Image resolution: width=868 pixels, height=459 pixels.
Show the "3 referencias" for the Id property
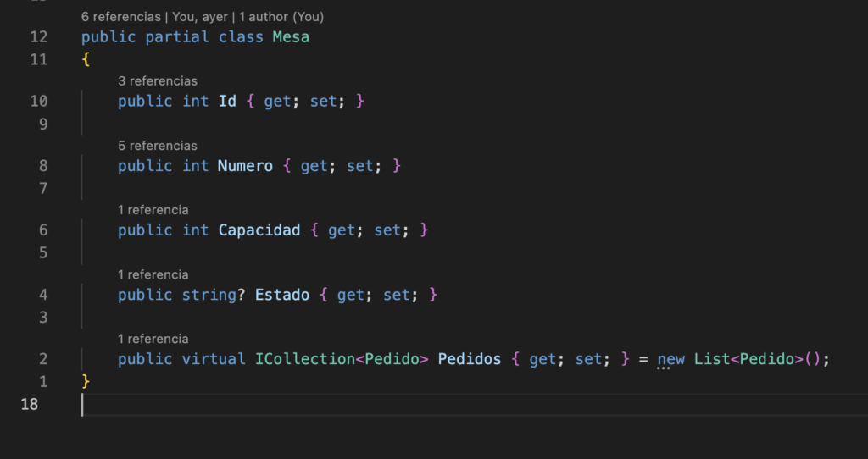(x=158, y=81)
